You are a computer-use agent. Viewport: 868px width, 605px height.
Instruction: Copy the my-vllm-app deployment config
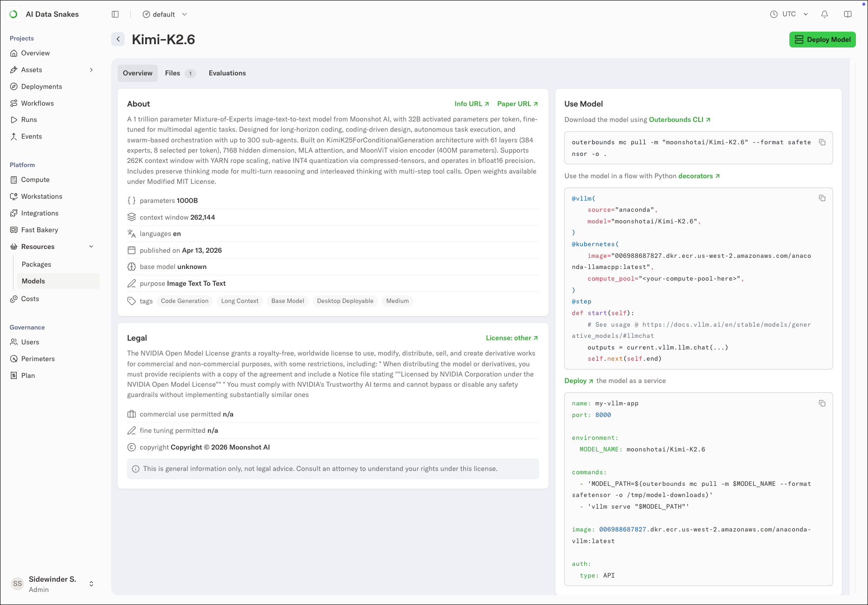822,403
